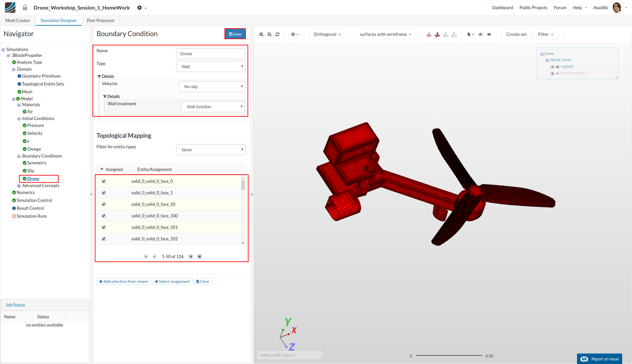Click the hide selection crossed-eye icon
The image size is (632, 364).
click(x=481, y=34)
